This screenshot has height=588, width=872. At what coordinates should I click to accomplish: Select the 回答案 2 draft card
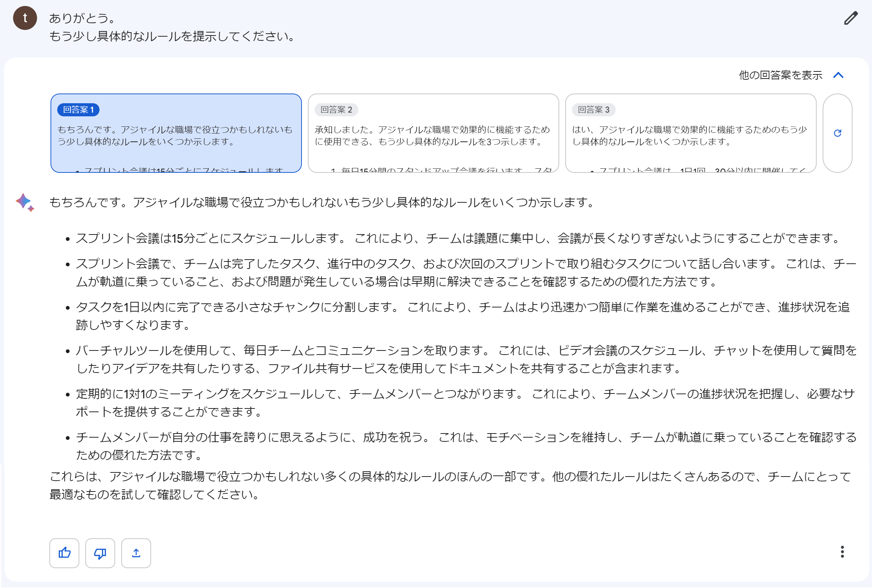[433, 133]
